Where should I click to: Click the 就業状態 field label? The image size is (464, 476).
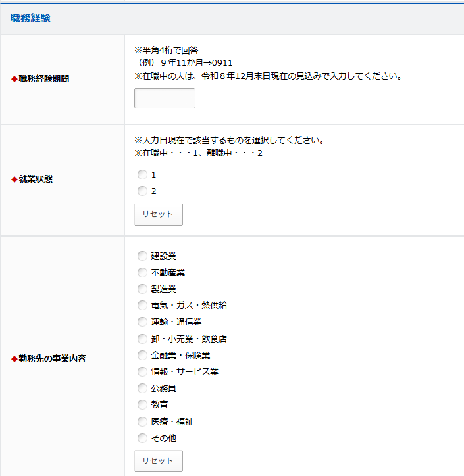click(36, 179)
